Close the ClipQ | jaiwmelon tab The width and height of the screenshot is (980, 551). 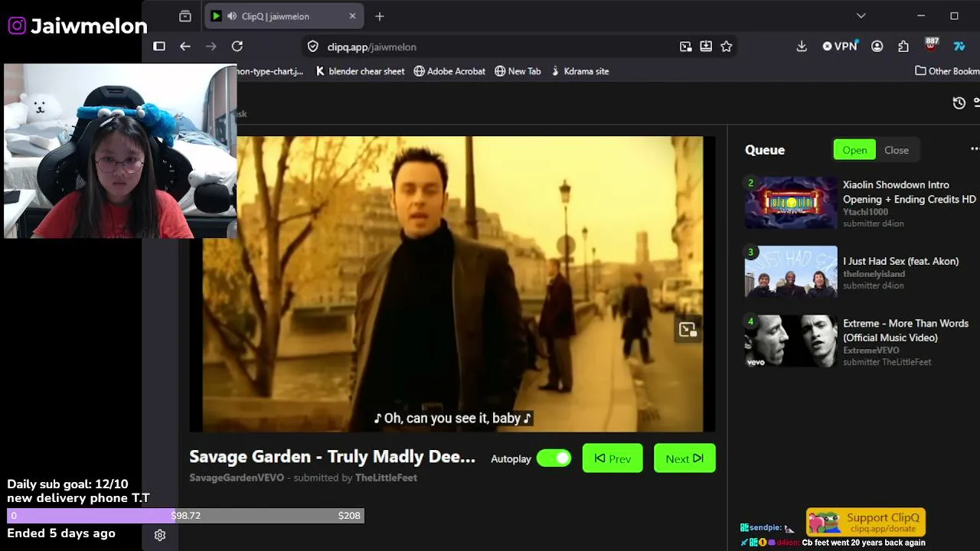352,16
